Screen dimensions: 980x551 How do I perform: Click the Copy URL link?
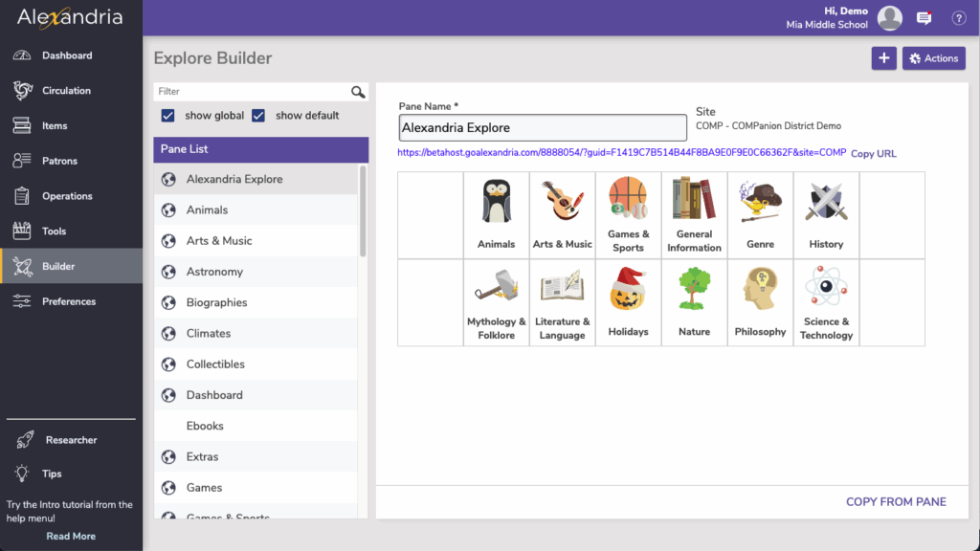pos(873,154)
